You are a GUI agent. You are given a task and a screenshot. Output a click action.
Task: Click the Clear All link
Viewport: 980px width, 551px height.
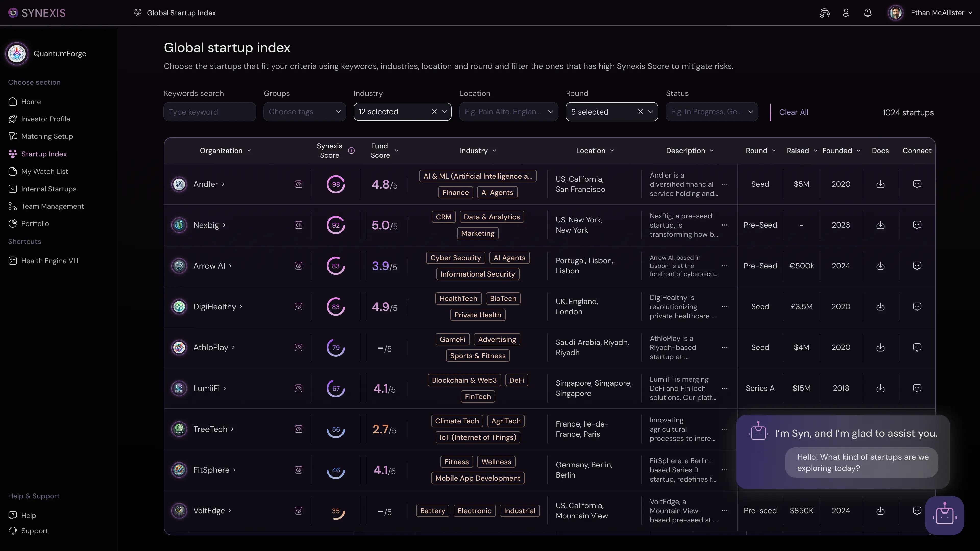794,112
